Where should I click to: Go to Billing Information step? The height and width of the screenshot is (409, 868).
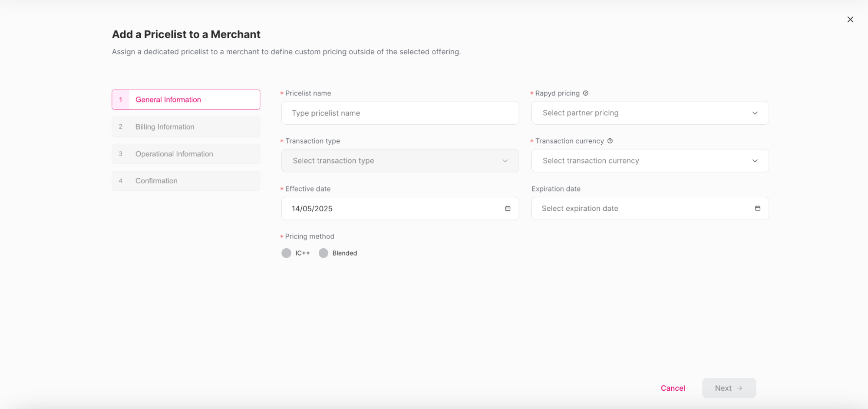186,127
